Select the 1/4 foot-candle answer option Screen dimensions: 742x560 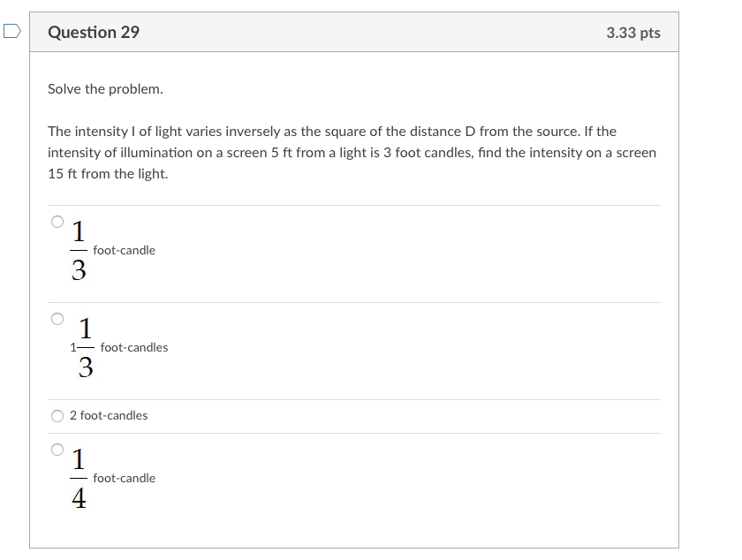56,450
